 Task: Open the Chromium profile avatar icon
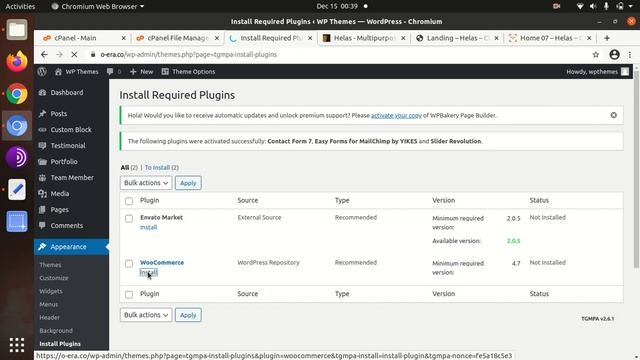click(614, 54)
